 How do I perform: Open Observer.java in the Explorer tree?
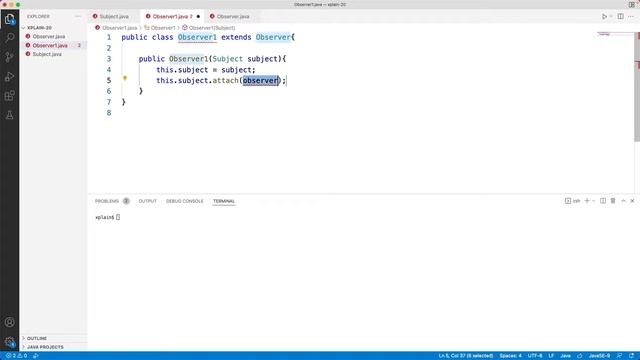49,36
